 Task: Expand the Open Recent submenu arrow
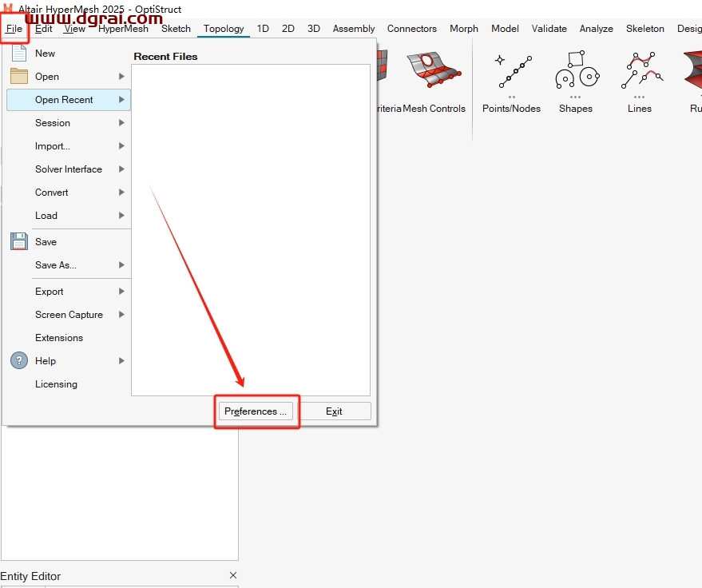click(x=121, y=99)
